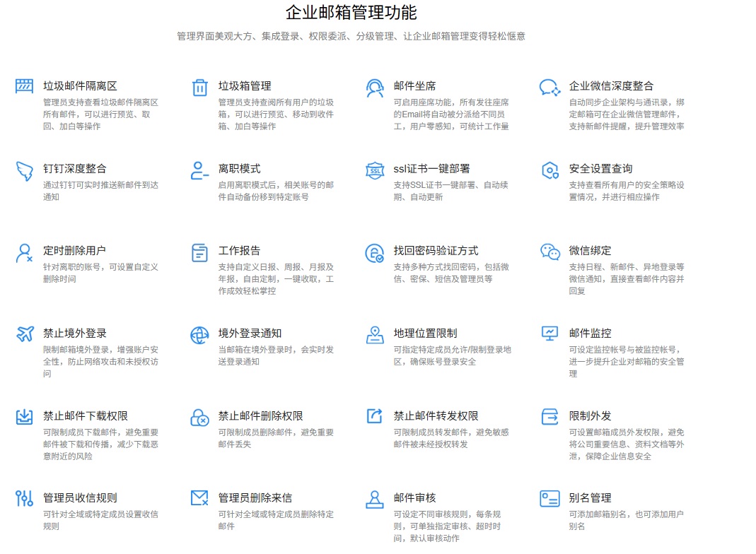Image resolution: width=756 pixels, height=554 pixels.
Task: Select the 垃圾邮件隔离区 heading
Action: [x=80, y=86]
